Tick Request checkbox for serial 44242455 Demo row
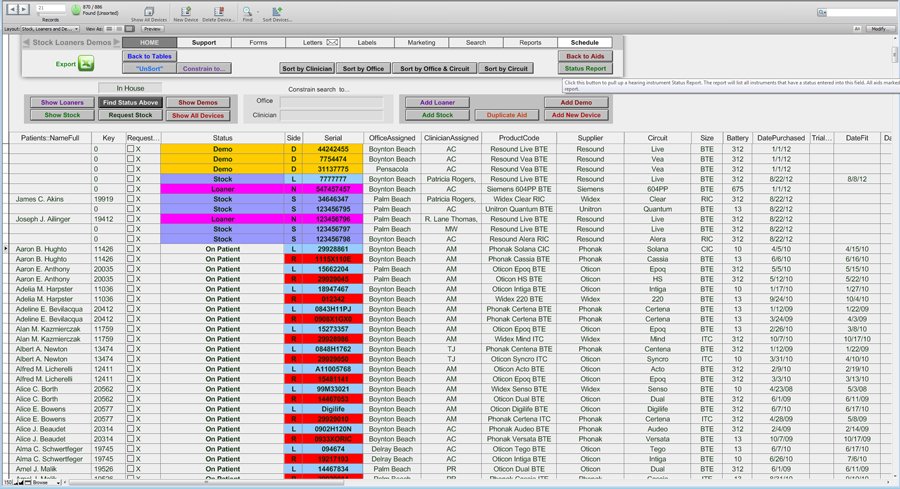This screenshot has height=489, width=900. pos(130,149)
